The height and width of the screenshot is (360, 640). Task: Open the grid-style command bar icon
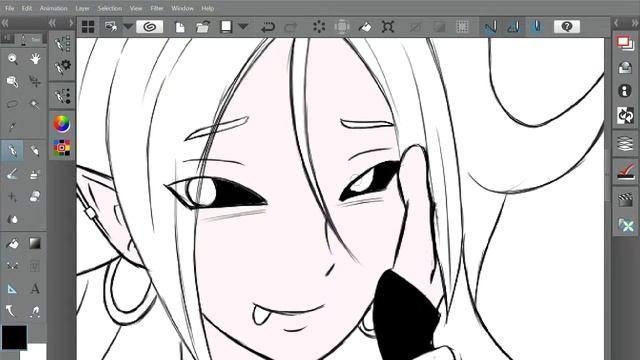pos(88,27)
